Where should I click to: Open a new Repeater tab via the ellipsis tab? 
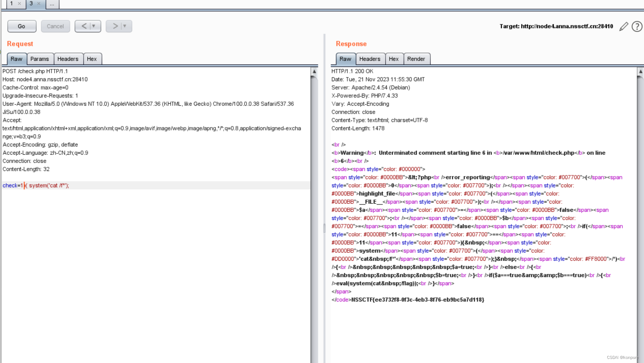tap(52, 4)
